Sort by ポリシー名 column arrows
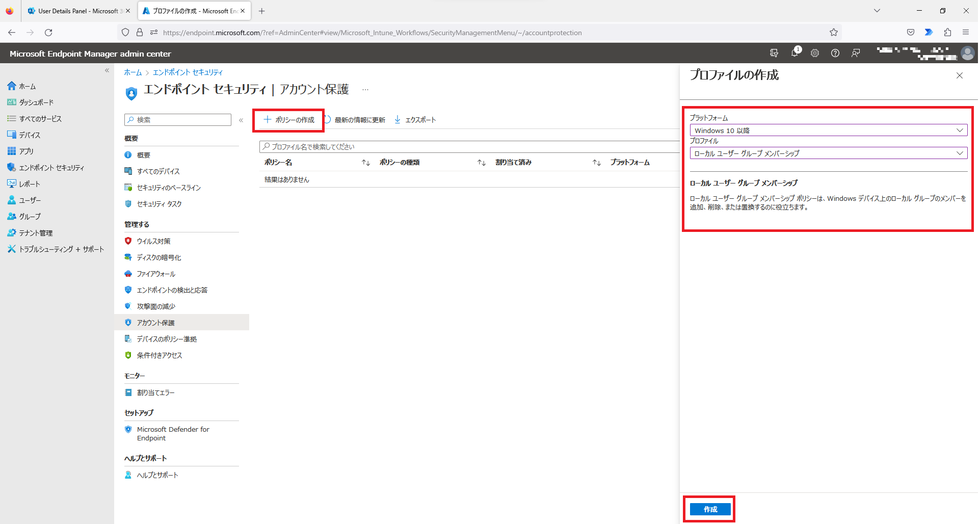 pyautogui.click(x=366, y=163)
